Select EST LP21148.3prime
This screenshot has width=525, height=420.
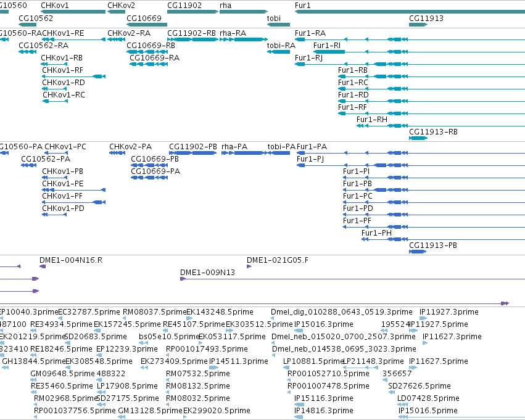pyautogui.click(x=374, y=361)
